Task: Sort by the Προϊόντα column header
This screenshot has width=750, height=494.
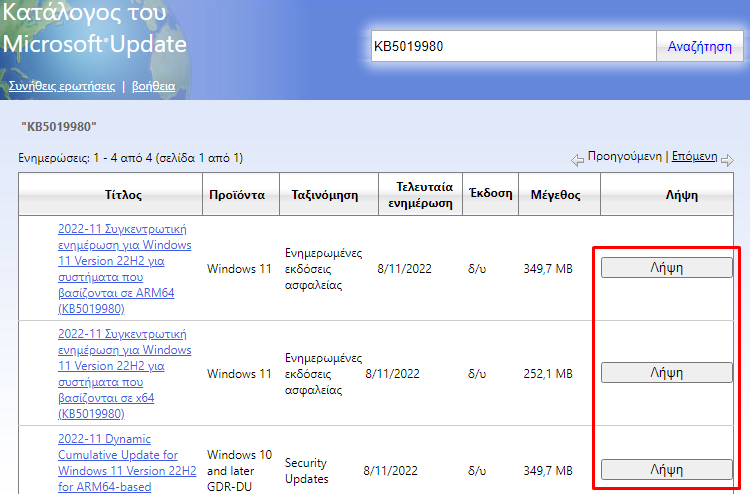Action: click(241, 194)
